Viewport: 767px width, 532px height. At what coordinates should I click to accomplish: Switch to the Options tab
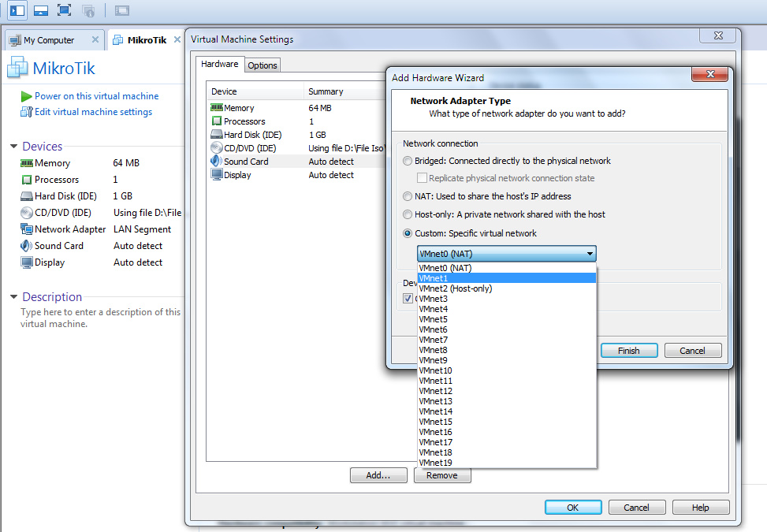[x=262, y=65]
